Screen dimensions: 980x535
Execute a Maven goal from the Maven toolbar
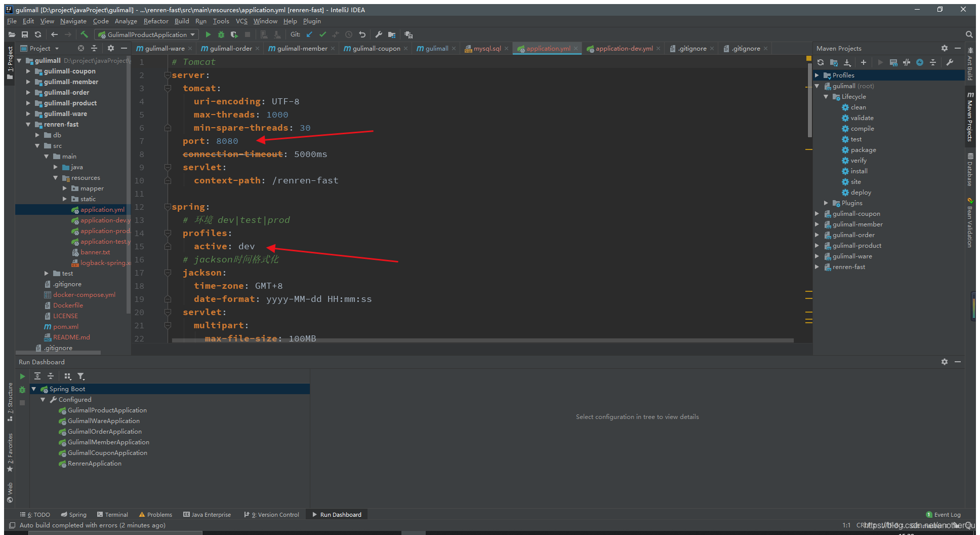click(x=893, y=62)
